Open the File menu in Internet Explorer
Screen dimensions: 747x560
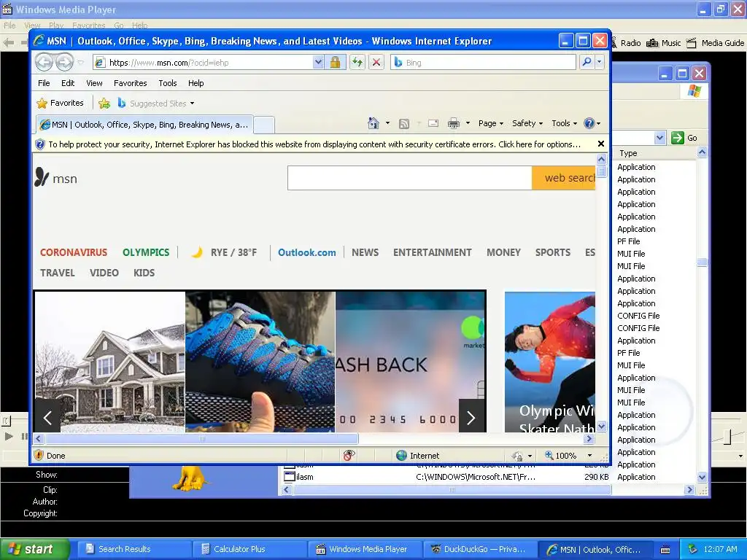[44, 83]
